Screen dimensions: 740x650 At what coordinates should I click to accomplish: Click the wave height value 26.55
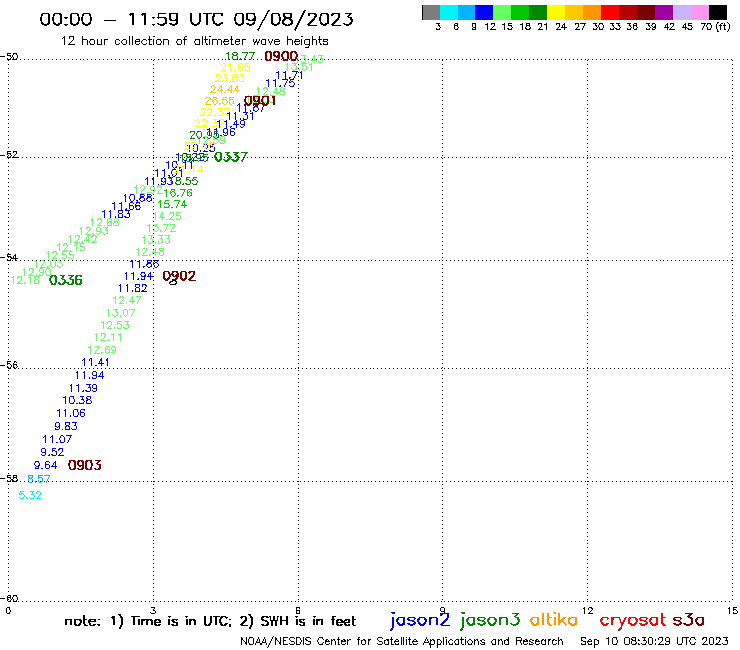point(219,101)
